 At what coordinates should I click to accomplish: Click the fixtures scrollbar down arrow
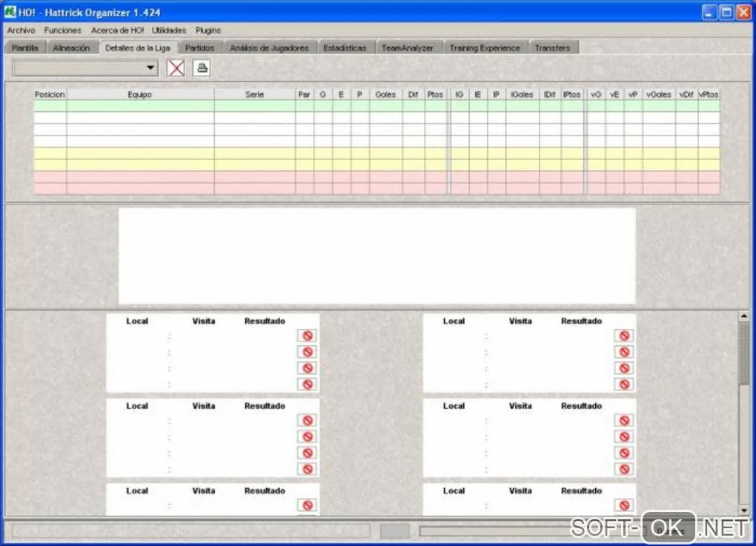pos(743,510)
